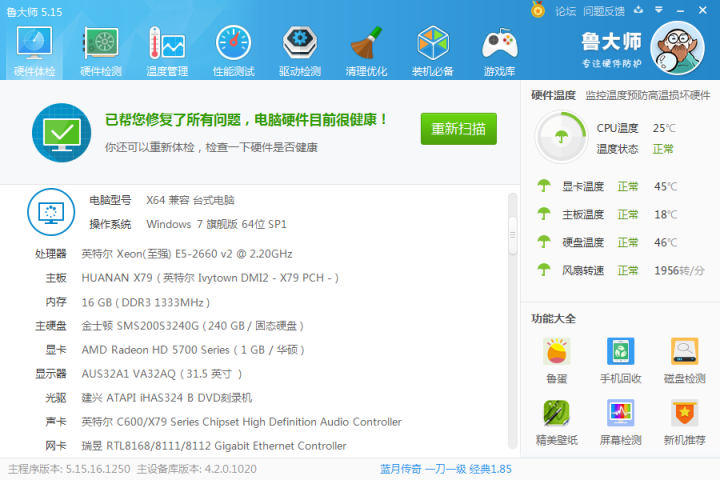Viewport: 720px width, 480px height.
Task: Click the 硬盘温度 umbrella status icon
Action: click(544, 242)
